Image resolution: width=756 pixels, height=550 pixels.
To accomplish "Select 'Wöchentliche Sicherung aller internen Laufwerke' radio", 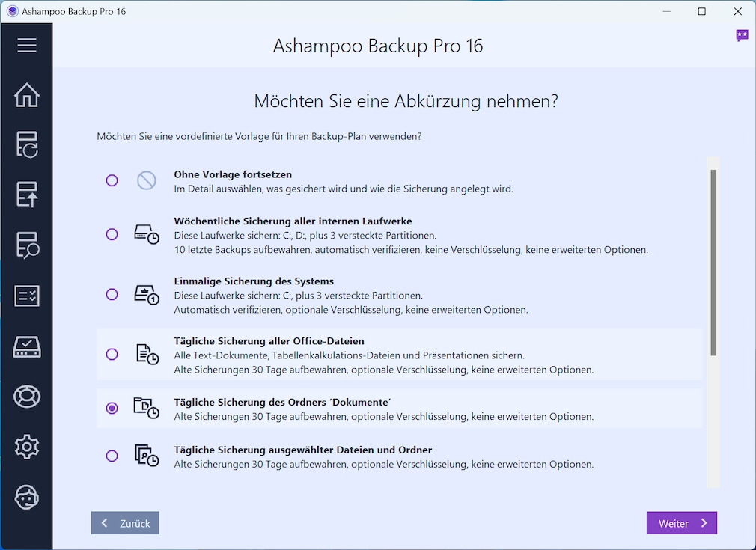I will click(x=112, y=234).
